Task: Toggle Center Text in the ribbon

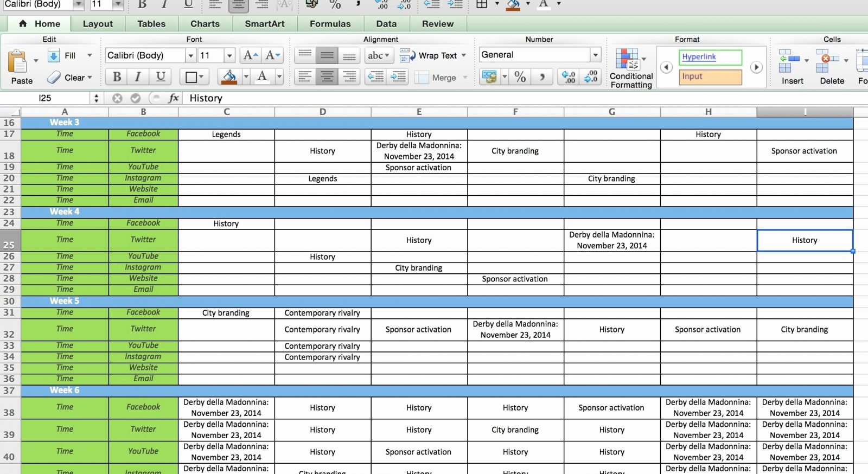Action: 327,77
